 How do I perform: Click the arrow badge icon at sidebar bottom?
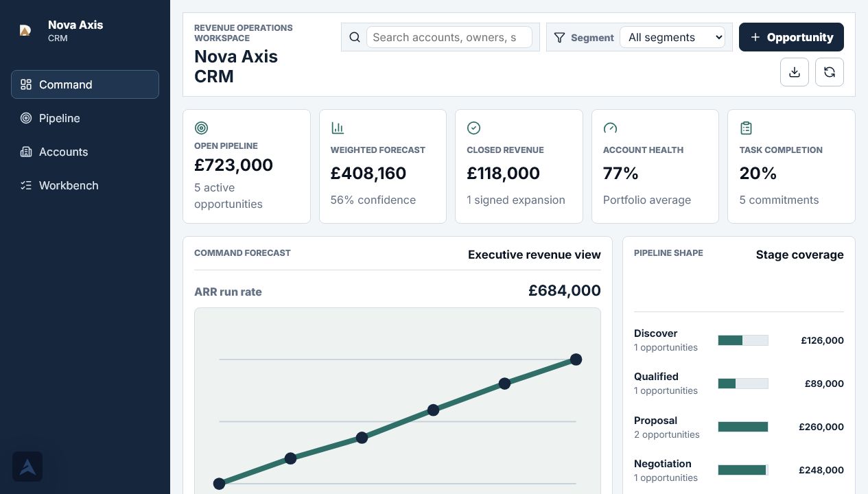(27, 467)
